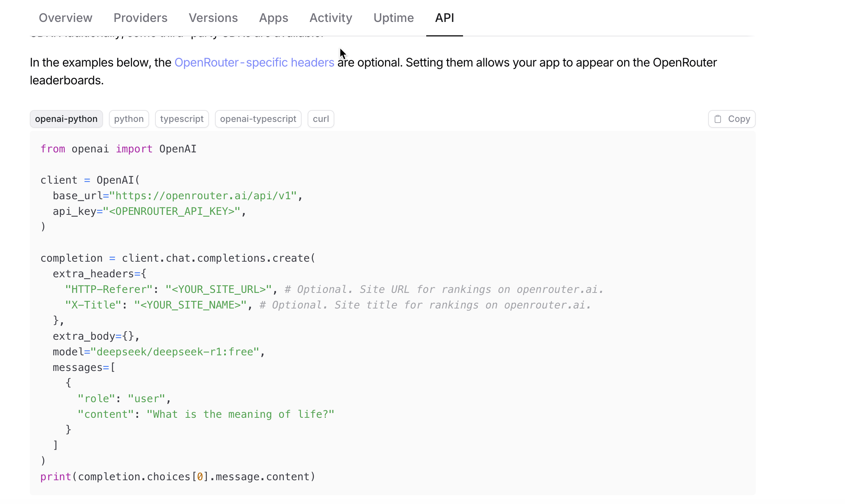Click the base_url string in code

[x=203, y=196]
